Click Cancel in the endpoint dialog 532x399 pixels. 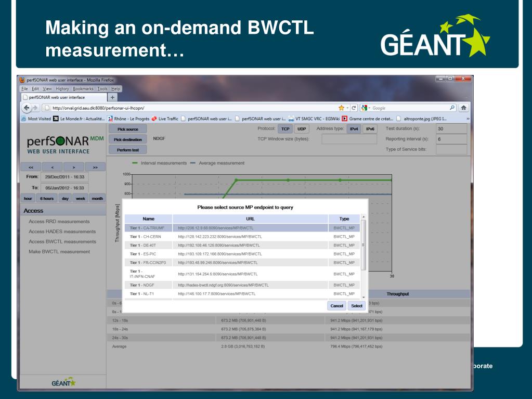(x=337, y=306)
